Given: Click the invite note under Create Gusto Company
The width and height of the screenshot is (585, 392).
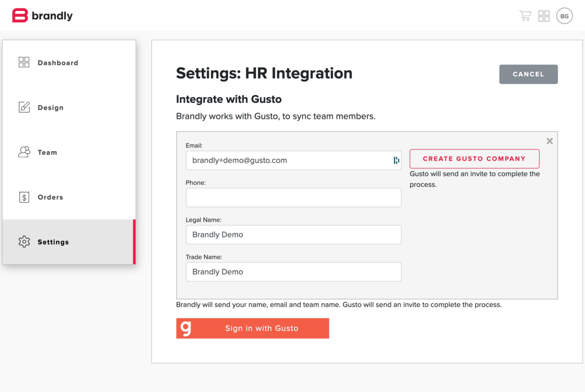Looking at the screenshot, I should 475,179.
